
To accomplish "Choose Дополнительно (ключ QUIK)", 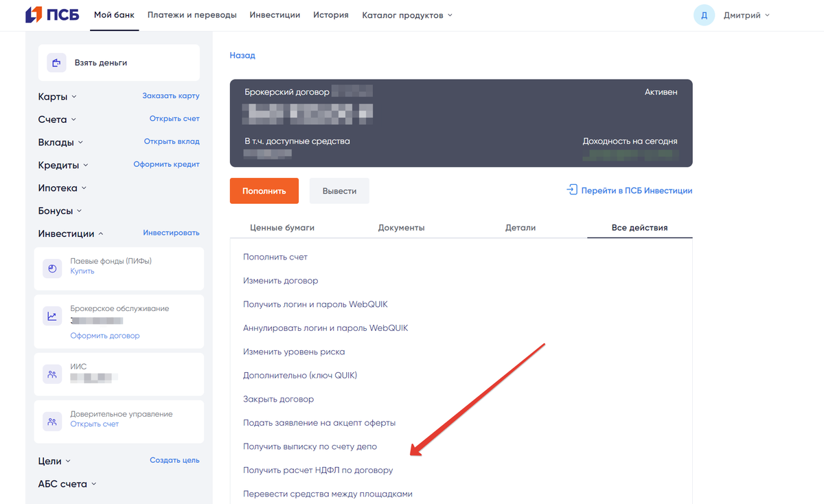I will [x=300, y=375].
